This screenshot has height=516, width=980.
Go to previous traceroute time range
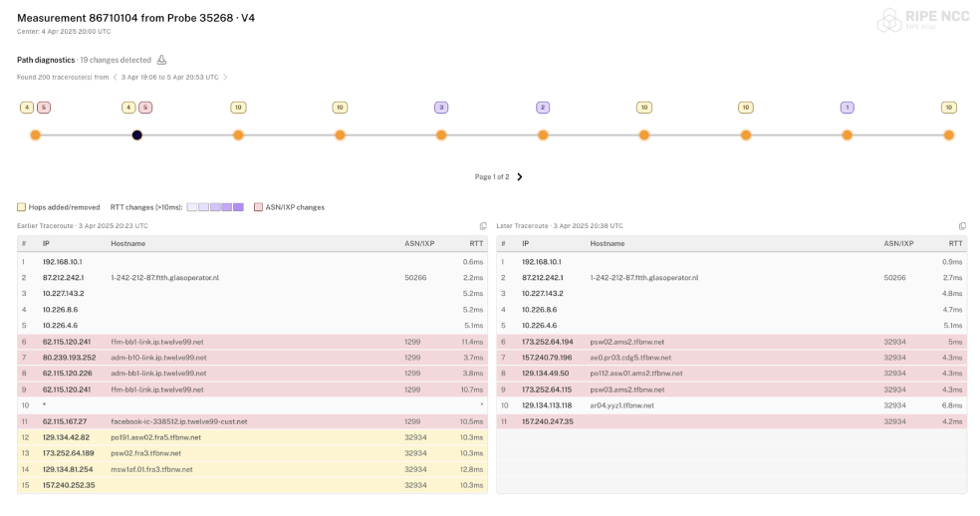115,77
